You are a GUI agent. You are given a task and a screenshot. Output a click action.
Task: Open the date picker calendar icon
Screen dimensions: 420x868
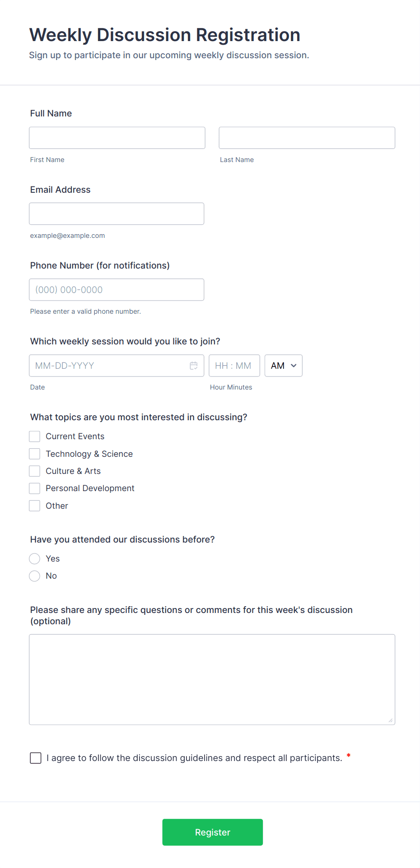pos(194,366)
